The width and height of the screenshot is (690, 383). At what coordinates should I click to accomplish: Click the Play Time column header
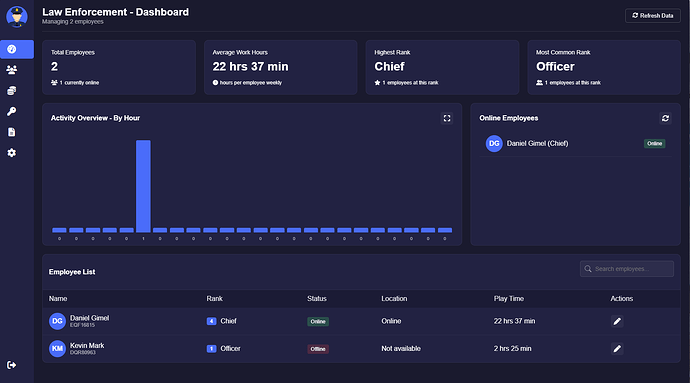click(509, 298)
